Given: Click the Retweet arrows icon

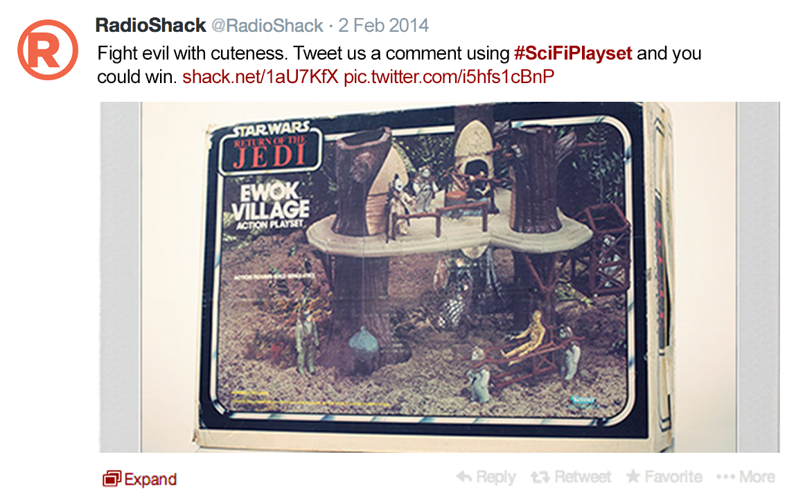Looking at the screenshot, I should pyautogui.click(x=540, y=477).
